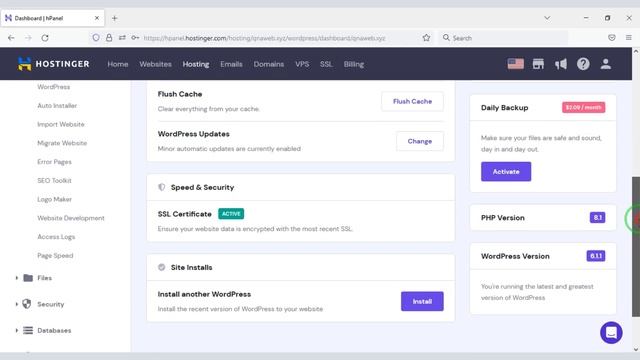This screenshot has height=360, width=640.
Task: Open SSL in the top navigation
Action: pos(326,64)
